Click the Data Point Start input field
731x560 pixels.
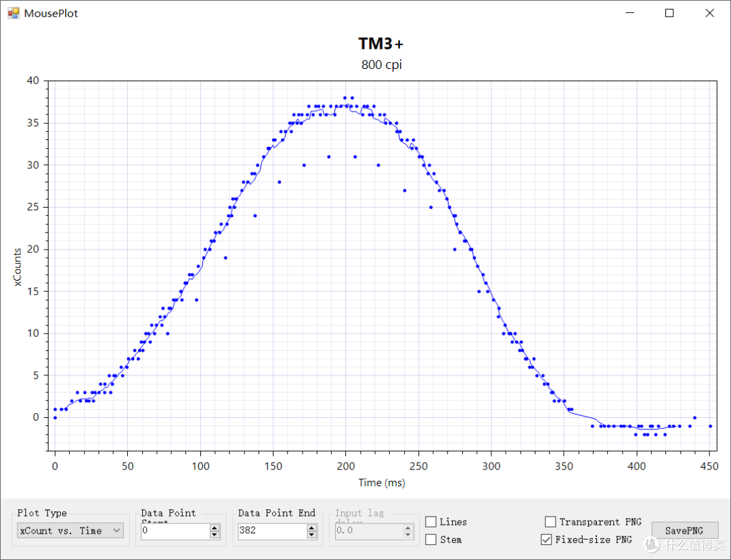pyautogui.click(x=175, y=531)
